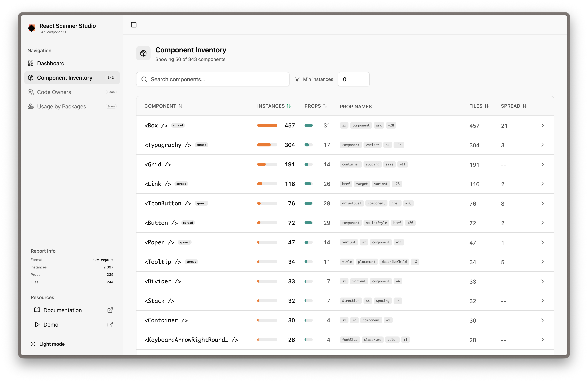The width and height of the screenshot is (588, 382).
Task: Select the Dashboard icon in the sidebar
Action: (x=31, y=63)
